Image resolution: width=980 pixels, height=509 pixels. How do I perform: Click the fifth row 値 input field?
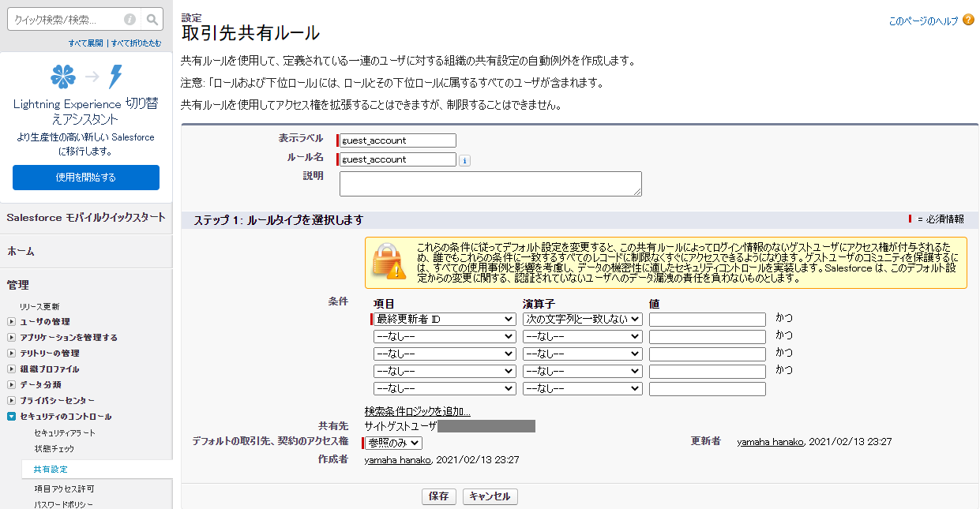tap(708, 389)
